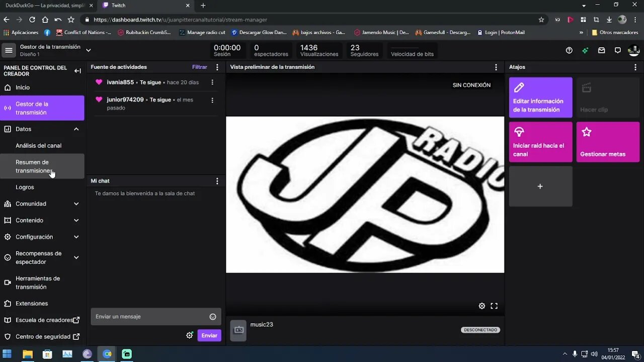644x362 pixels.
Task: Open stream preview settings gear
Action: (x=482, y=306)
